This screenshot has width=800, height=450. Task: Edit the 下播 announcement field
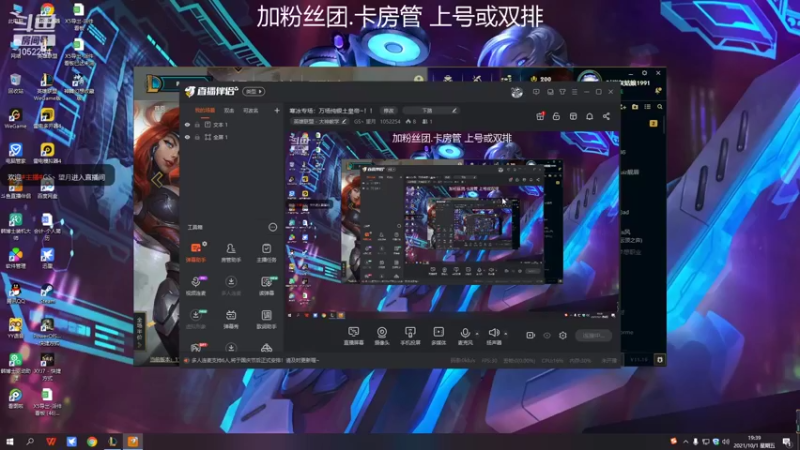point(431,110)
